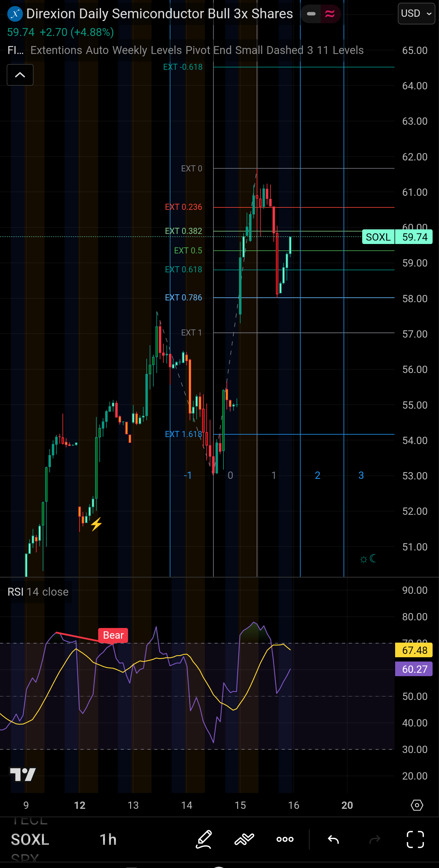
Task: Tap the 65.00 price axis label
Action: tap(415, 50)
